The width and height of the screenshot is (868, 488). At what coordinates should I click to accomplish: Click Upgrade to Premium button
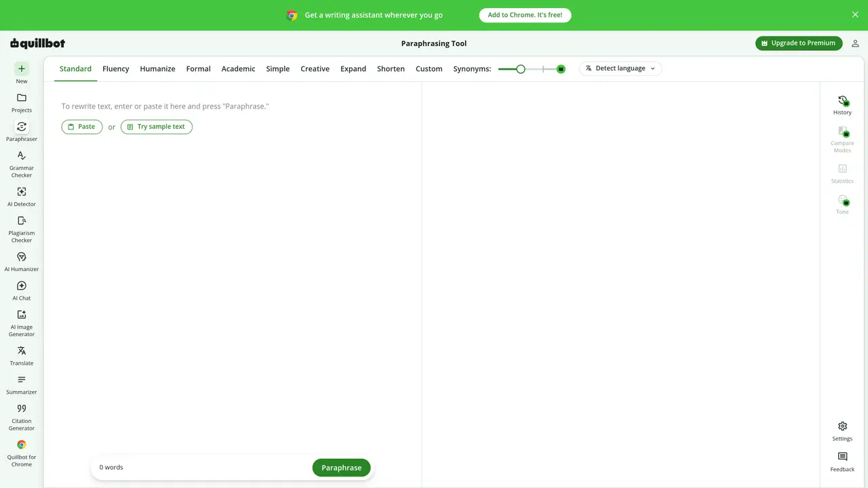click(x=799, y=43)
